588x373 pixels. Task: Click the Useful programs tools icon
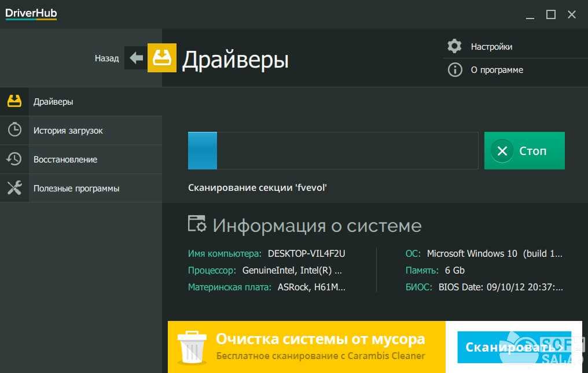(14, 188)
